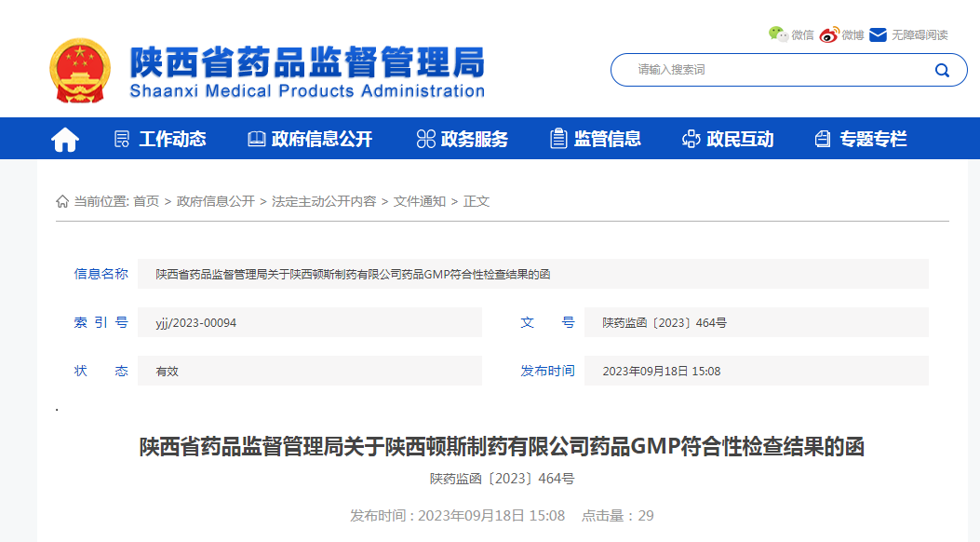Click the document icon beside 工作动态

122,139
